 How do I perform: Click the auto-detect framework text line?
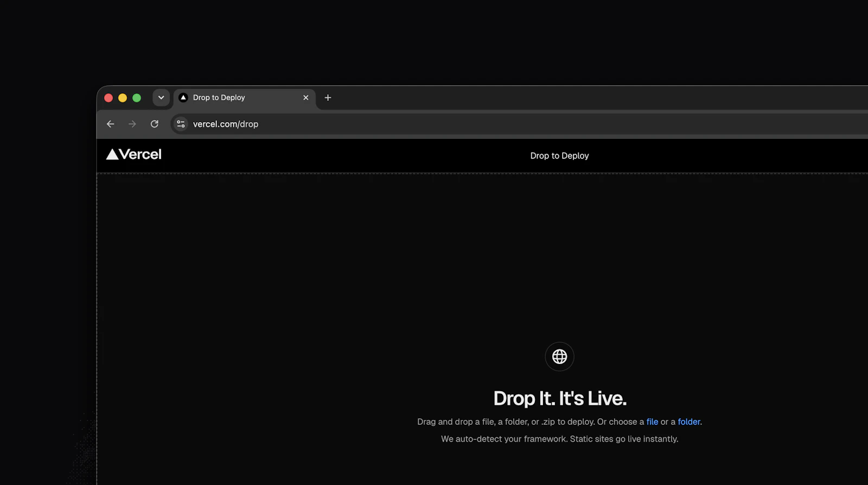[x=559, y=439]
